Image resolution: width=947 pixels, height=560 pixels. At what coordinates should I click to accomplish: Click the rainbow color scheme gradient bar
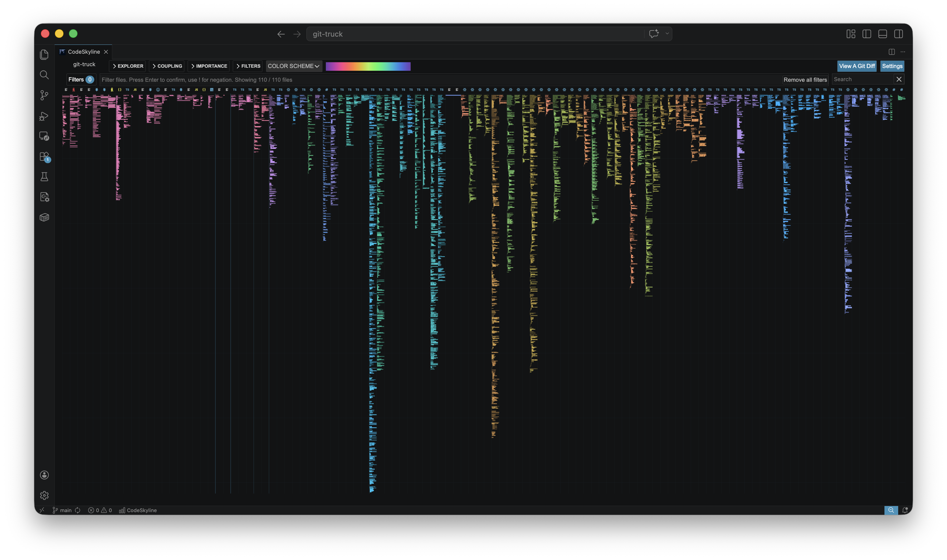(368, 66)
